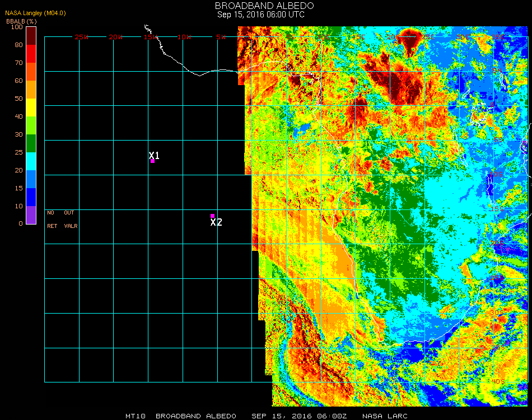Screen dimensions: 532x420
Task: Click the NO RET legend text
Action: tap(51, 220)
